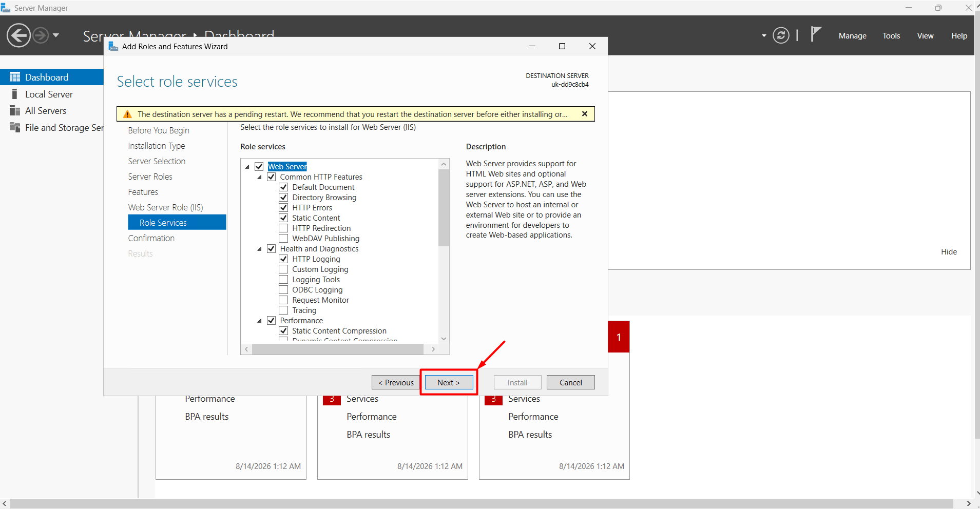
Task: Cancel the Add Roles wizard
Action: pos(570,382)
